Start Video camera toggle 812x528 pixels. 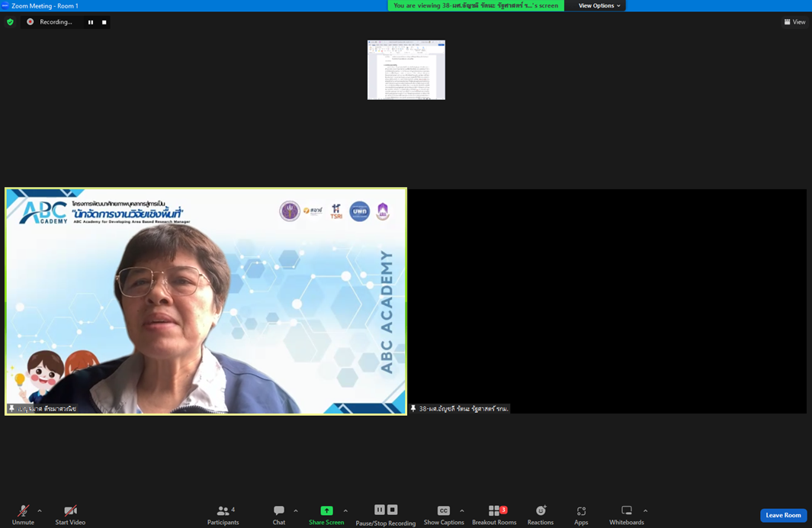[70, 514]
